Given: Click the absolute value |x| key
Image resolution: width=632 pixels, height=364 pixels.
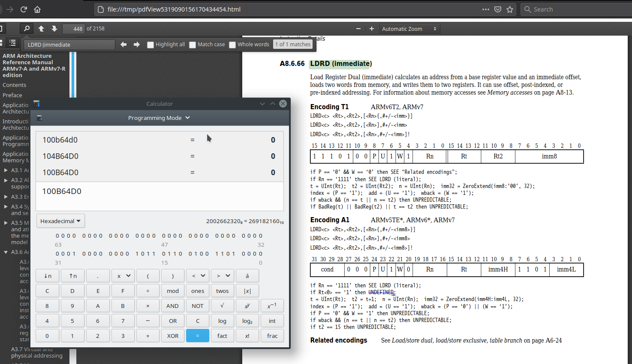Looking at the screenshot, I should point(247,291).
